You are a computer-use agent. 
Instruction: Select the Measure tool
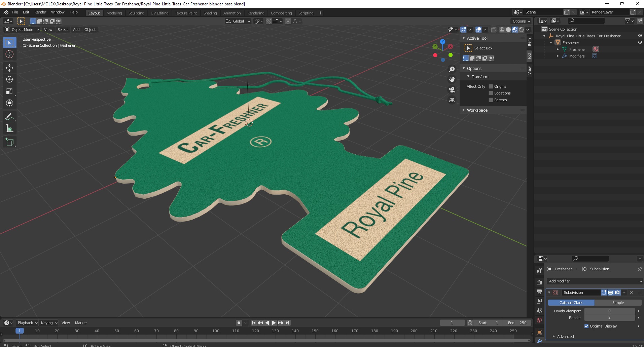pos(9,128)
